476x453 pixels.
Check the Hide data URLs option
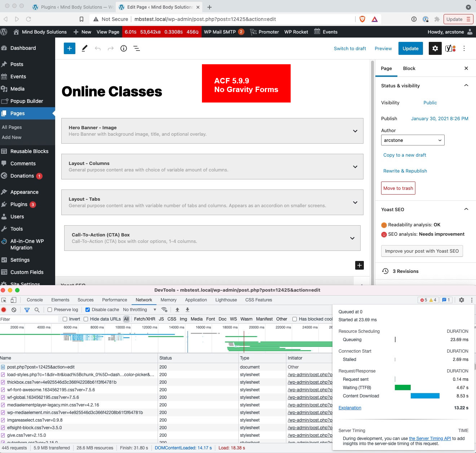(86, 319)
